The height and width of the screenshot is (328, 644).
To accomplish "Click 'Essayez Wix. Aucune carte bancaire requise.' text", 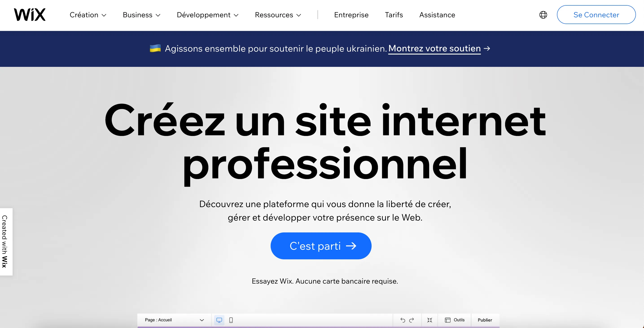I will pos(325,281).
